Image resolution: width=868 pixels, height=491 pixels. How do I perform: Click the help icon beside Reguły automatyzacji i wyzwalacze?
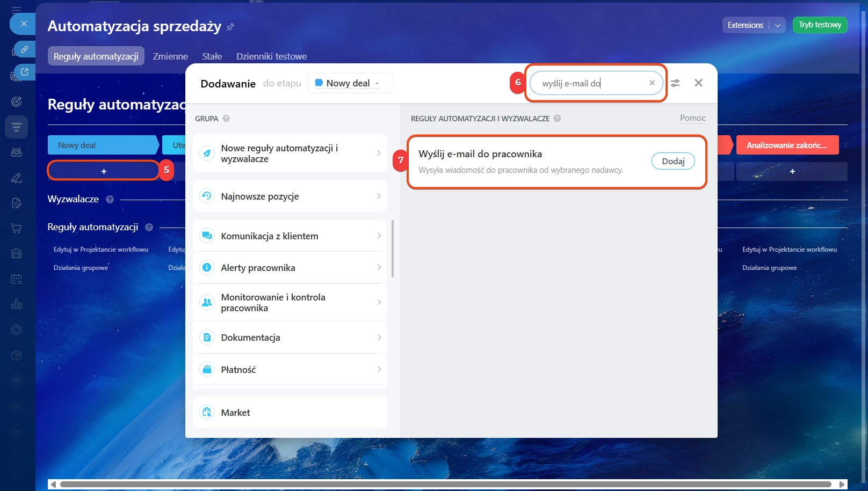(557, 119)
